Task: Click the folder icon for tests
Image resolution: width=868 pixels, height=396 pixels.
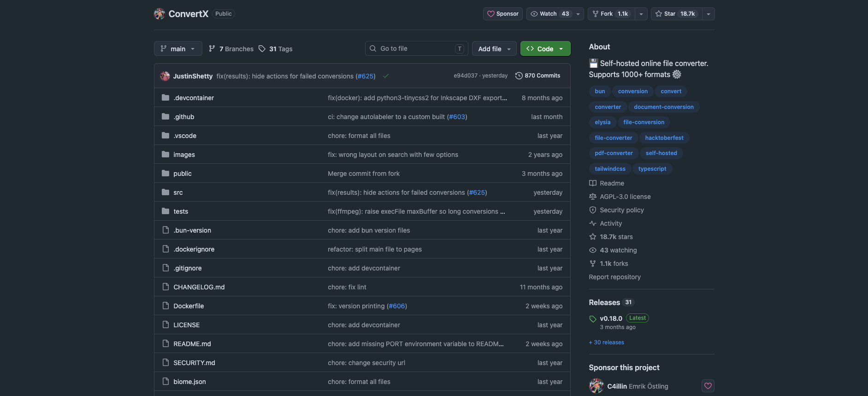Action: pos(165,211)
